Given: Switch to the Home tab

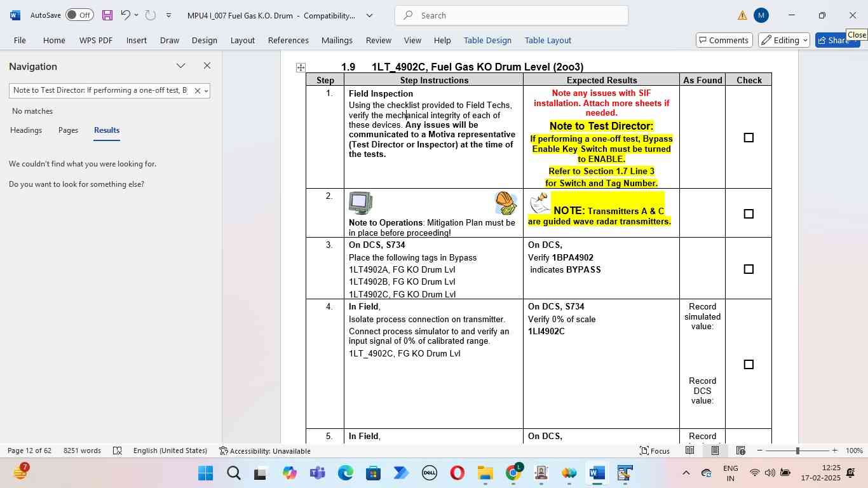Looking at the screenshot, I should (x=54, y=40).
